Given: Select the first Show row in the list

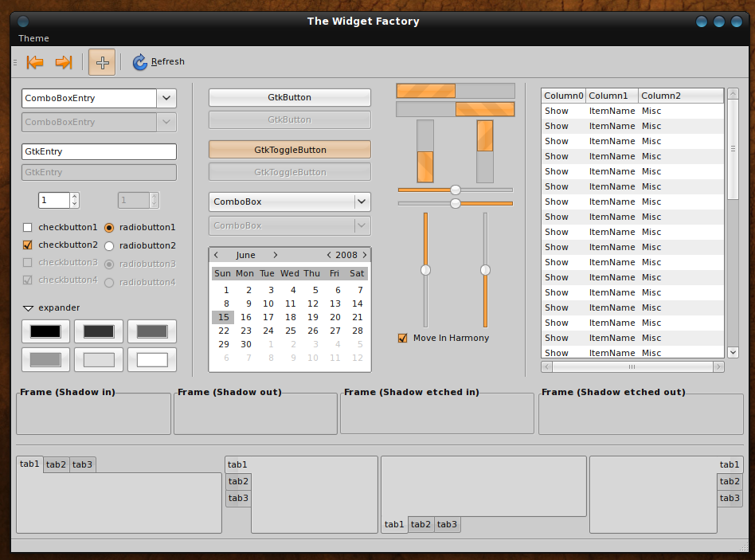Looking at the screenshot, I should tap(632, 111).
